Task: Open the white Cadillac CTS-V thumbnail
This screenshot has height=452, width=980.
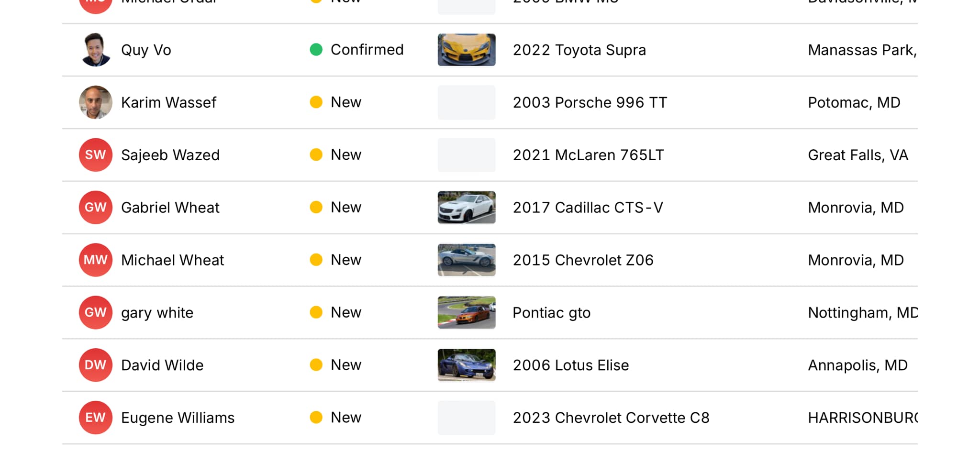Action: [x=467, y=208]
